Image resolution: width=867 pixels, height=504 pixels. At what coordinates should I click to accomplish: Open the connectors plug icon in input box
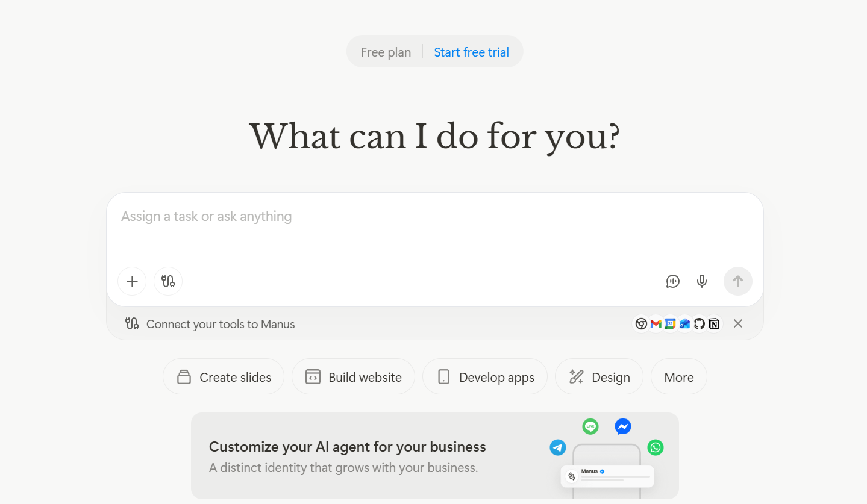pyautogui.click(x=168, y=281)
